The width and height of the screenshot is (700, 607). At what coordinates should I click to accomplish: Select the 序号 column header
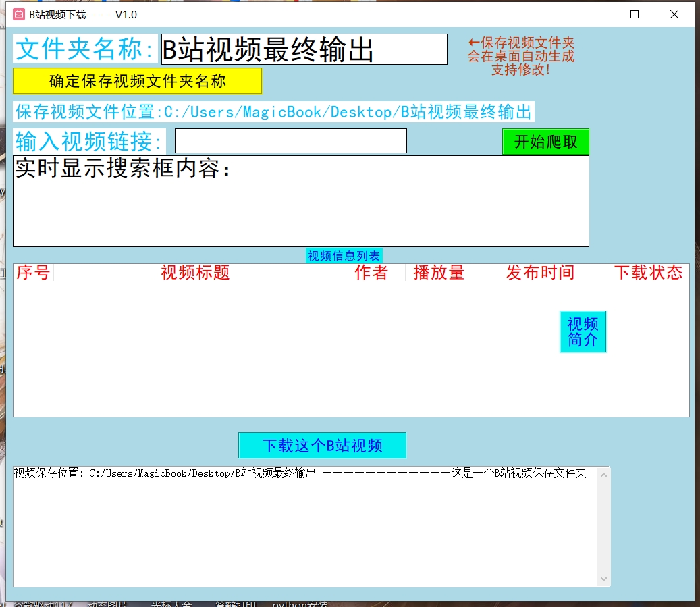pos(33,272)
